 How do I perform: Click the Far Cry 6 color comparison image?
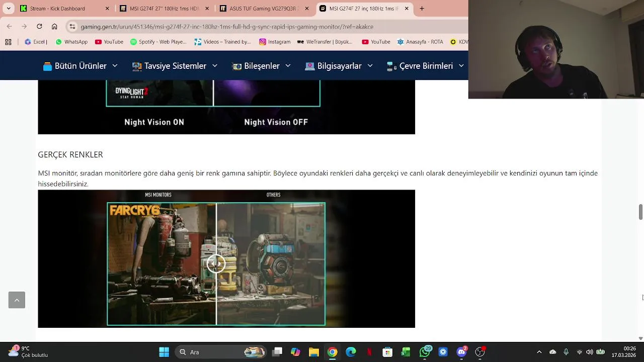(x=226, y=258)
